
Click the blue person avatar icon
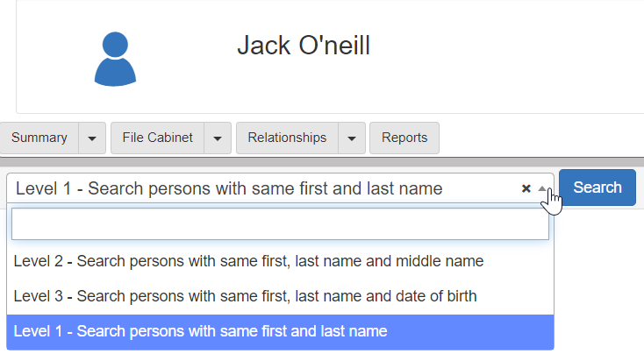click(x=116, y=59)
